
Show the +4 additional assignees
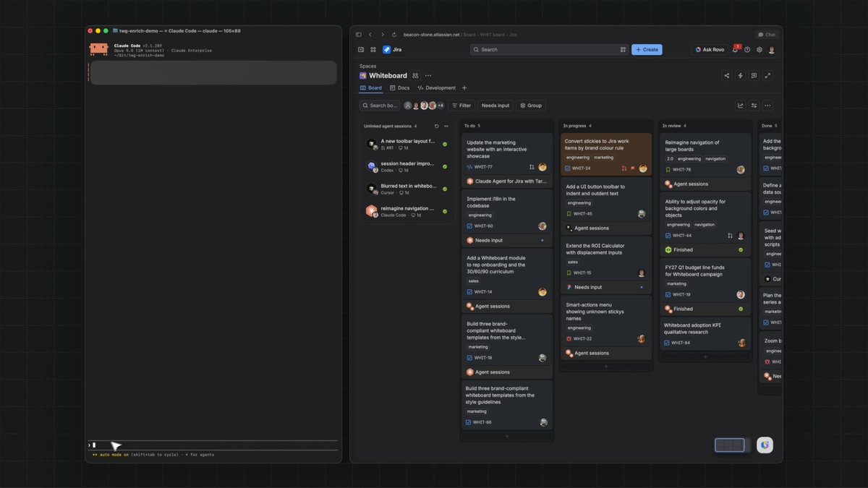point(441,106)
